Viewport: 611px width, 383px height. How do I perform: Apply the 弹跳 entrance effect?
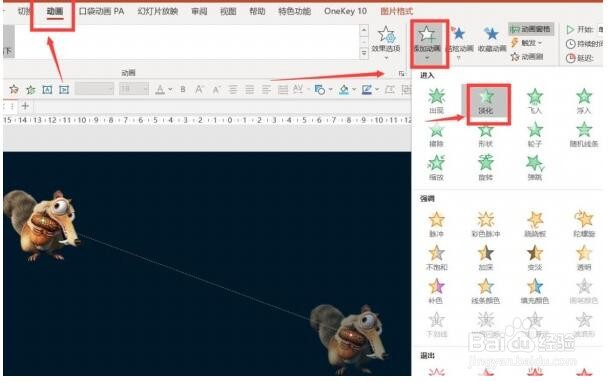click(535, 168)
